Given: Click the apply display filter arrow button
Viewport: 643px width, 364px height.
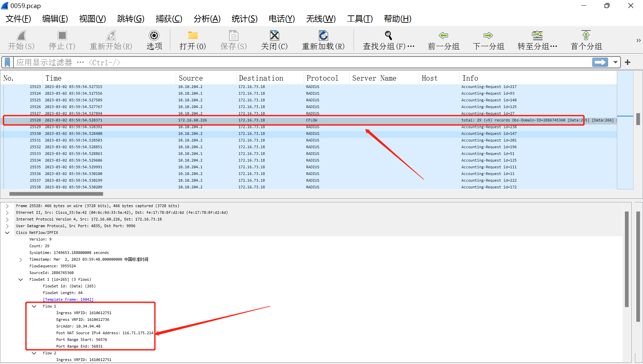Looking at the screenshot, I should coord(600,62).
